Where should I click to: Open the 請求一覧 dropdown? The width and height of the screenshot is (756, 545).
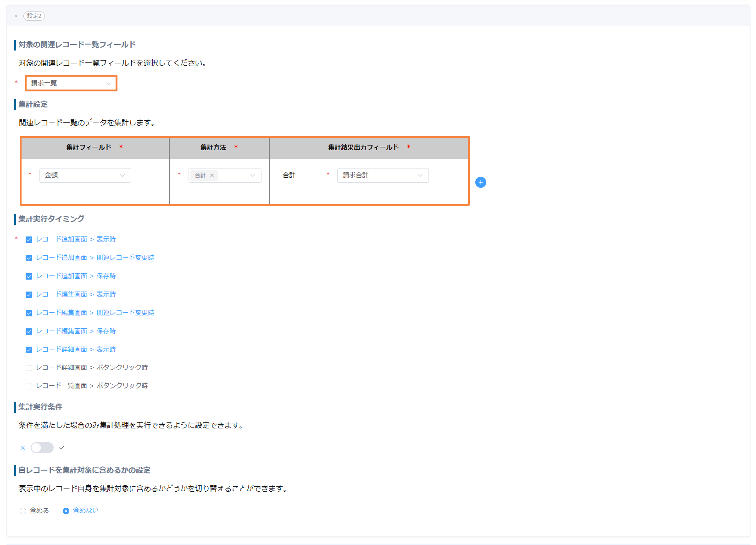pos(71,83)
